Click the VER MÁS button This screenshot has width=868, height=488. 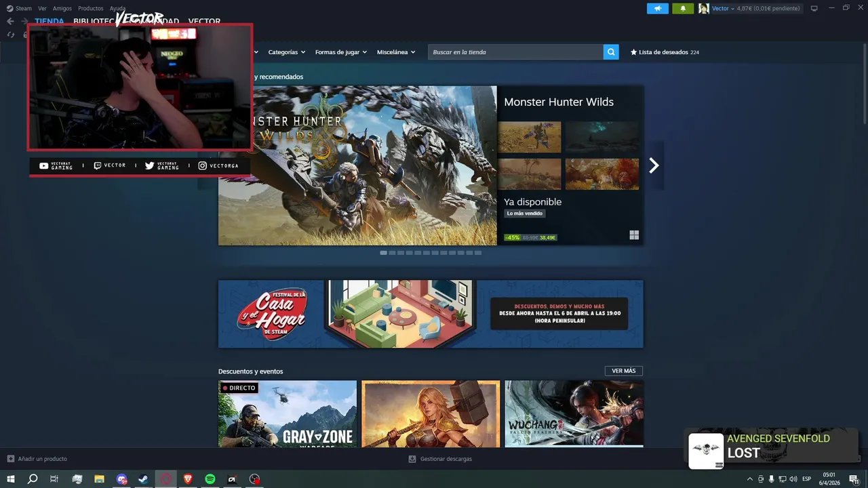coord(624,371)
